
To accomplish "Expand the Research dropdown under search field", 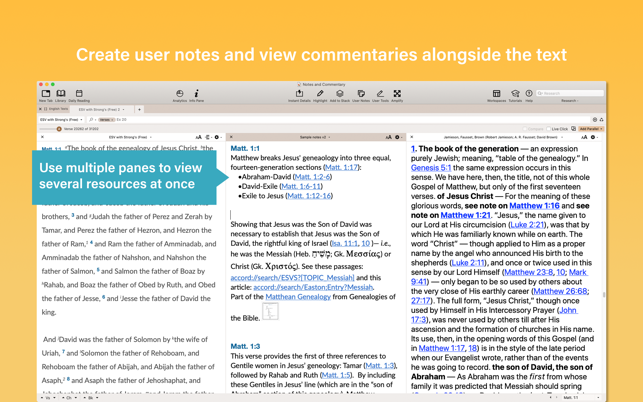I will pyautogui.click(x=570, y=100).
